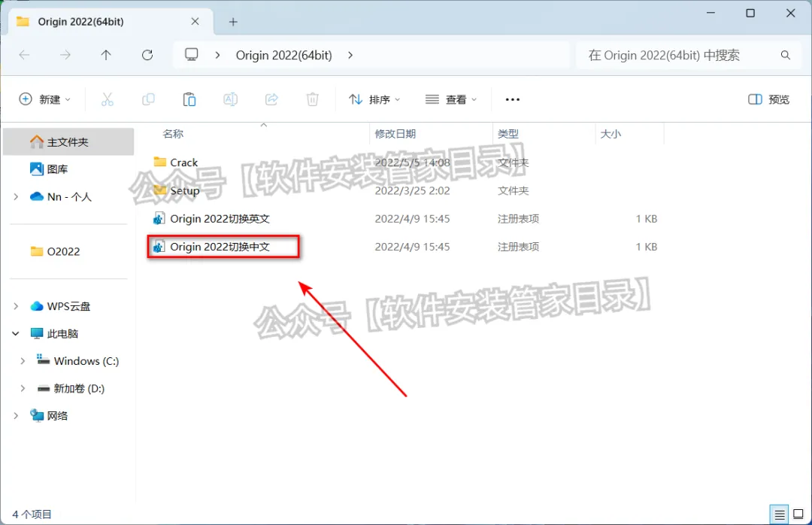The width and height of the screenshot is (812, 525).
Task: Select Origin 2022切换中文 registry file icon
Action: tap(159, 247)
